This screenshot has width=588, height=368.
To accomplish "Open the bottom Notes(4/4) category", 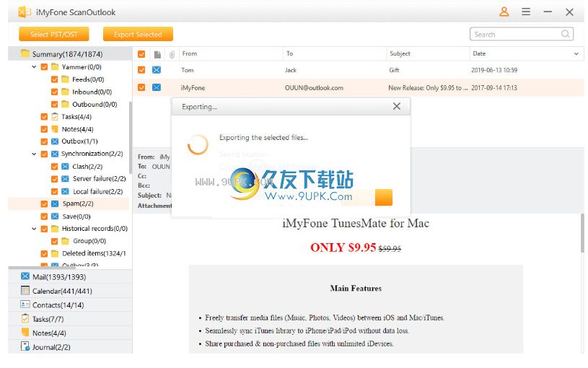I will pyautogui.click(x=70, y=333).
